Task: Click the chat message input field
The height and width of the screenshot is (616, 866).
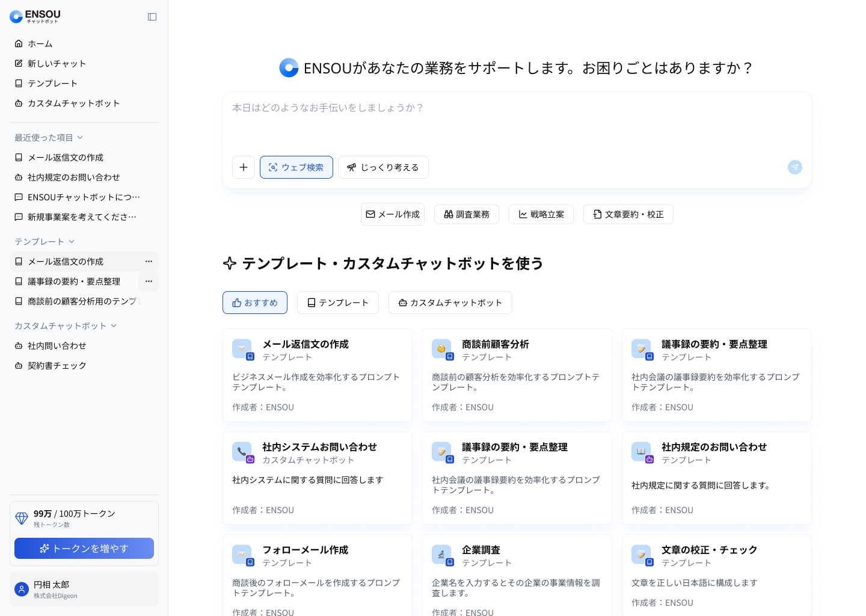Action: pyautogui.click(x=517, y=123)
